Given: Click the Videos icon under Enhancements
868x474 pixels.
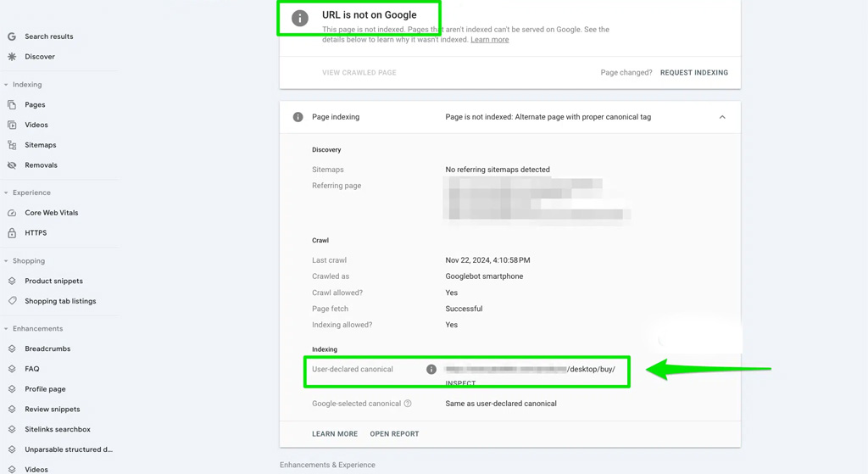Looking at the screenshot, I should coord(12,470).
